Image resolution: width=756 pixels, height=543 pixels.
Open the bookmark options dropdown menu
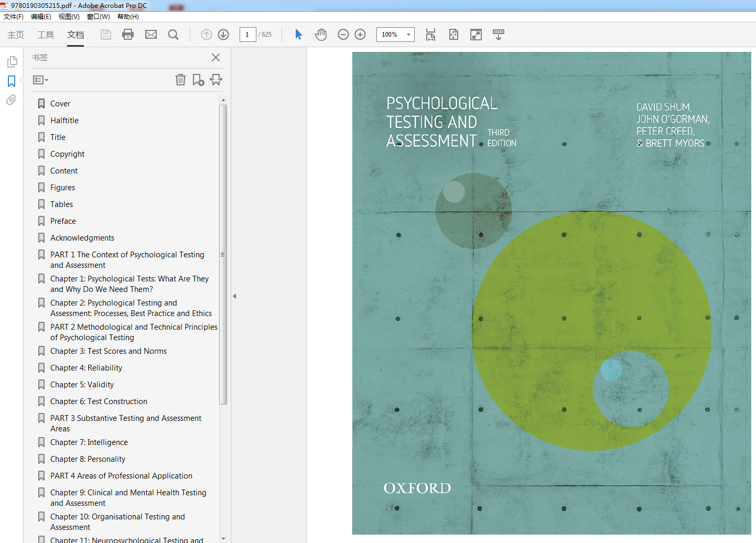point(40,80)
